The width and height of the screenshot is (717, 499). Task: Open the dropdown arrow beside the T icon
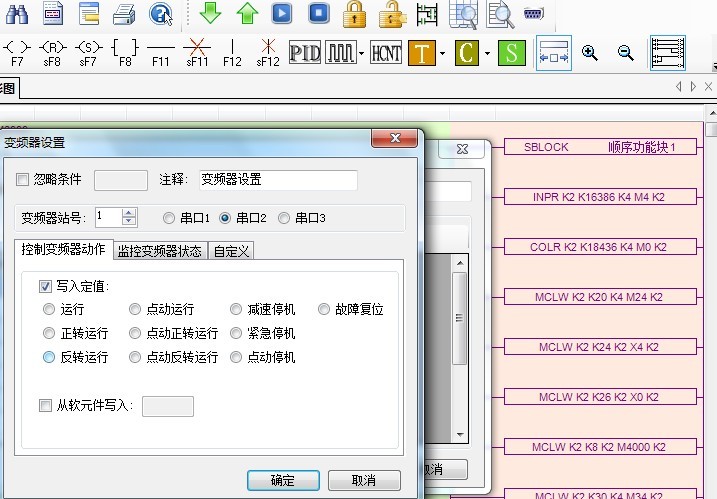442,53
